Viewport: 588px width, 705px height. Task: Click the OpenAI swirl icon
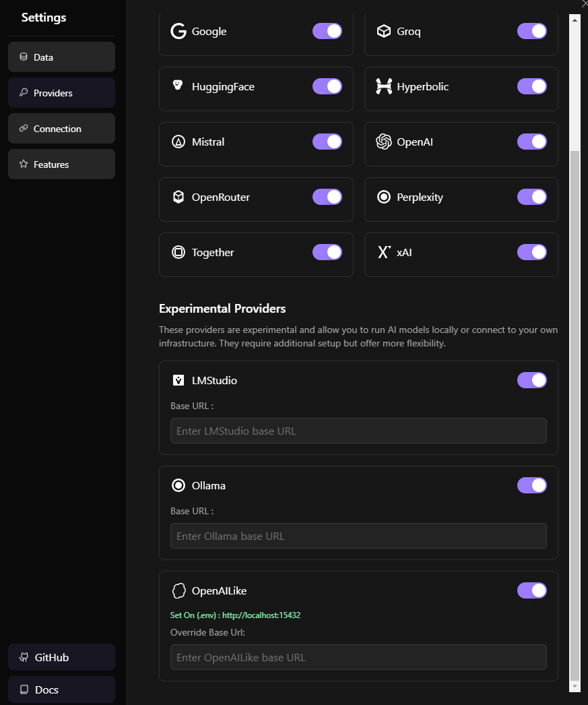[384, 142]
